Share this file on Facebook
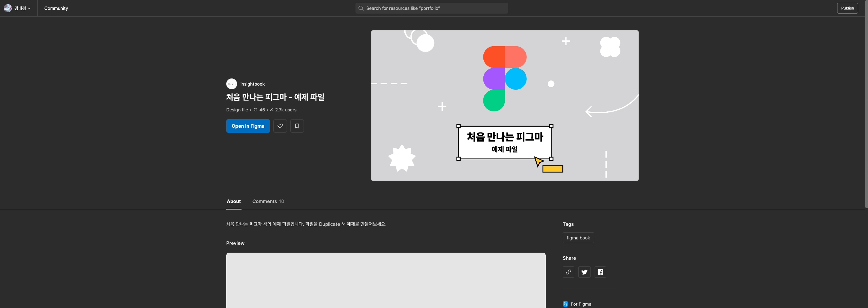 coord(600,272)
